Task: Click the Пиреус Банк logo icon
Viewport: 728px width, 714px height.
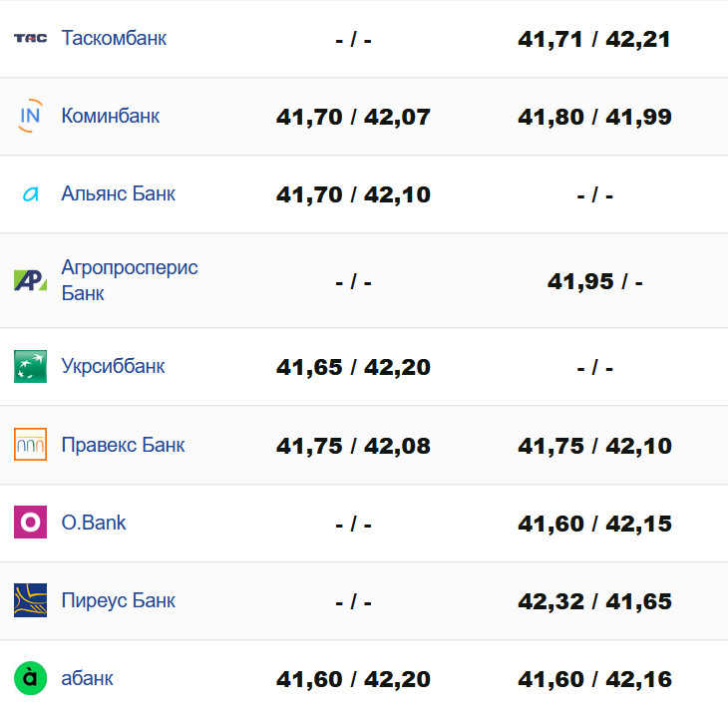Action: pos(30,600)
